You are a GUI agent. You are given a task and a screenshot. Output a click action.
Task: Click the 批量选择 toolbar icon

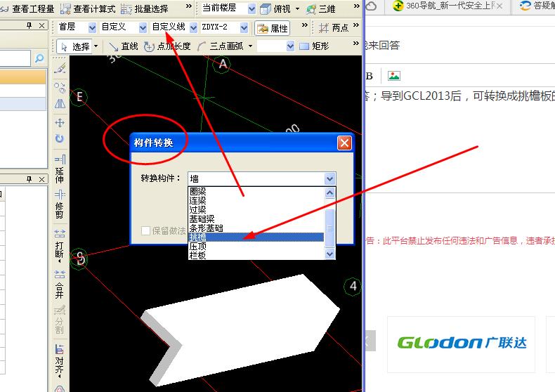pos(126,9)
